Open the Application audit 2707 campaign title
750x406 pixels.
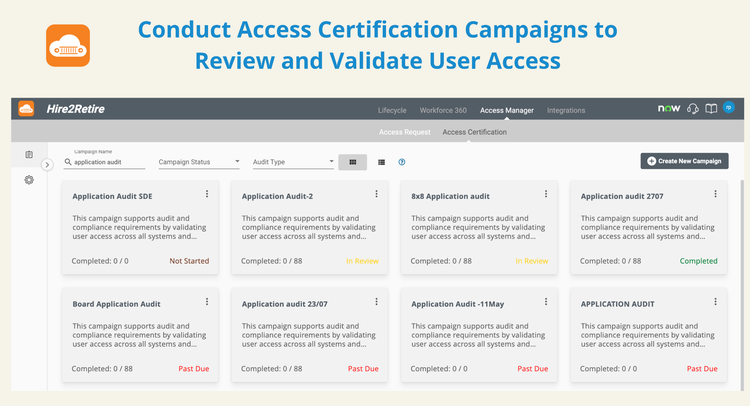pyautogui.click(x=622, y=196)
